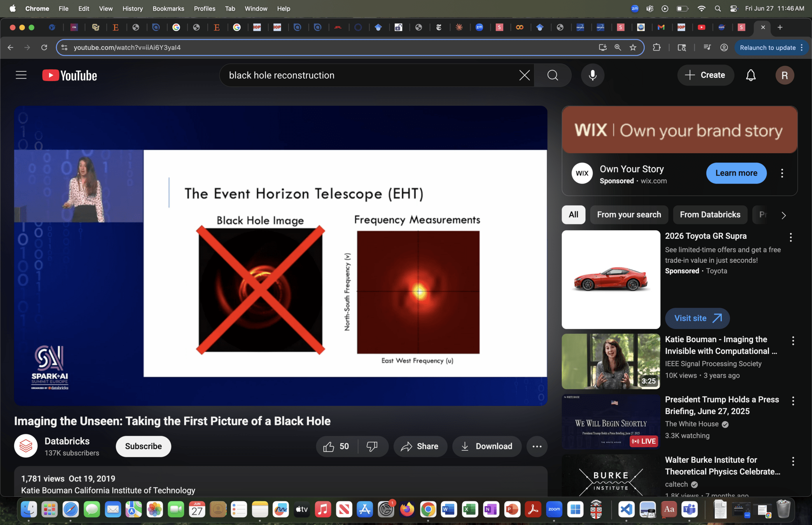Open the YouTube hamburger guide menu
The image size is (812, 525).
pyautogui.click(x=21, y=75)
